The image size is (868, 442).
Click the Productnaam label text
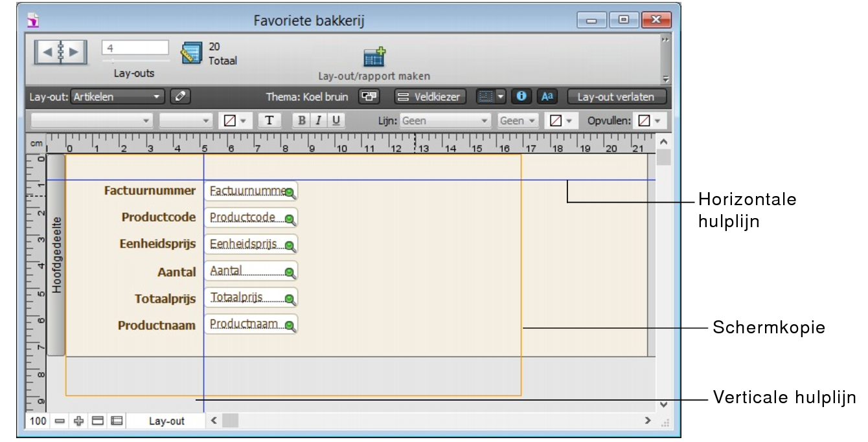(x=157, y=326)
